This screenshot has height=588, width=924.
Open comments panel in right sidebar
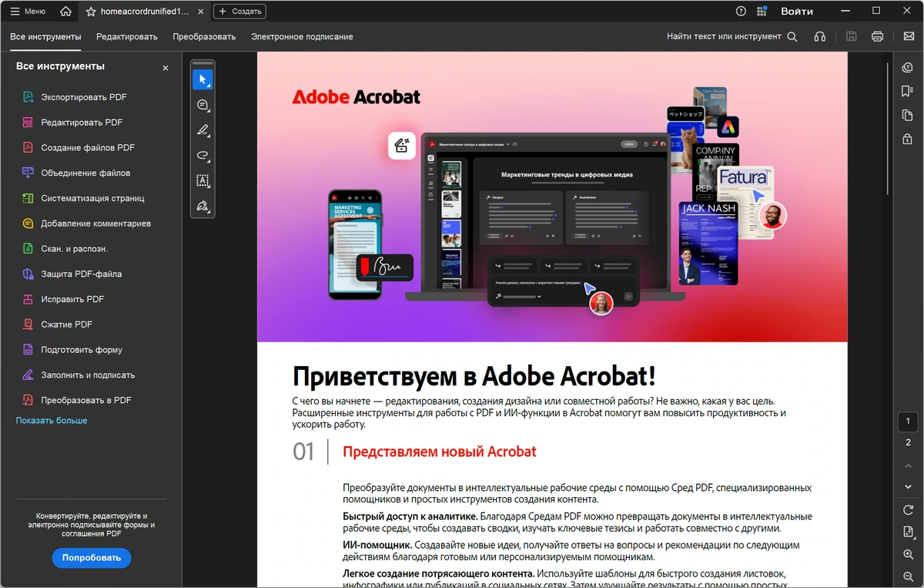[x=908, y=68]
